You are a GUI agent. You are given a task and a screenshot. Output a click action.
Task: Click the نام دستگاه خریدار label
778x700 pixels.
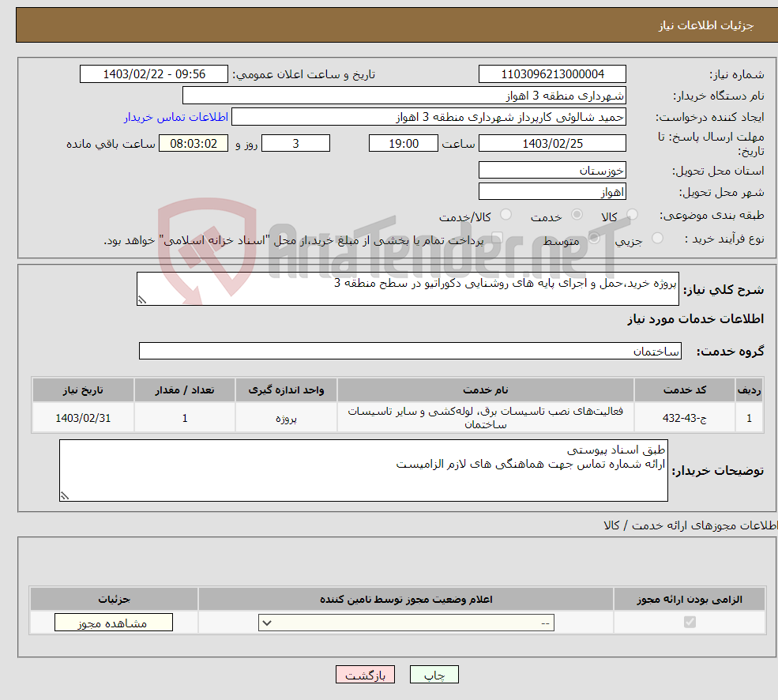719,96
